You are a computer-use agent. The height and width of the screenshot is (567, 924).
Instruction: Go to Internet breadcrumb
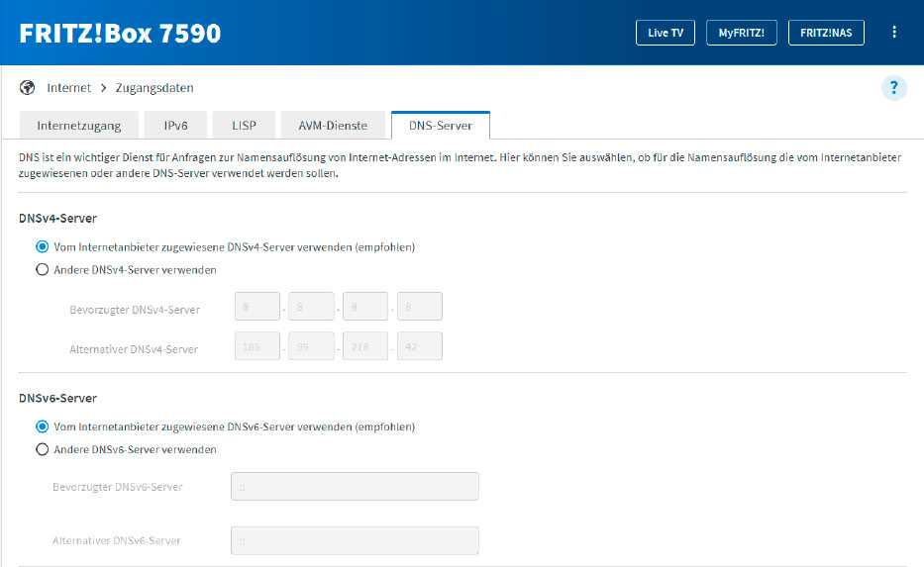point(69,88)
